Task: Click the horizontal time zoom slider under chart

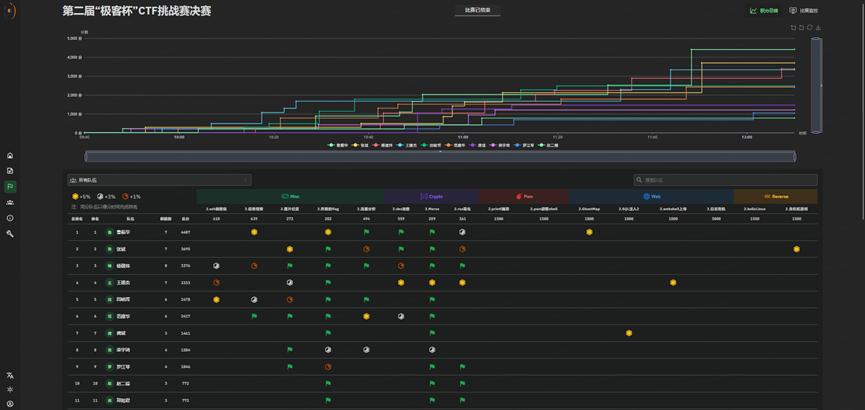Action: pyautogui.click(x=440, y=157)
